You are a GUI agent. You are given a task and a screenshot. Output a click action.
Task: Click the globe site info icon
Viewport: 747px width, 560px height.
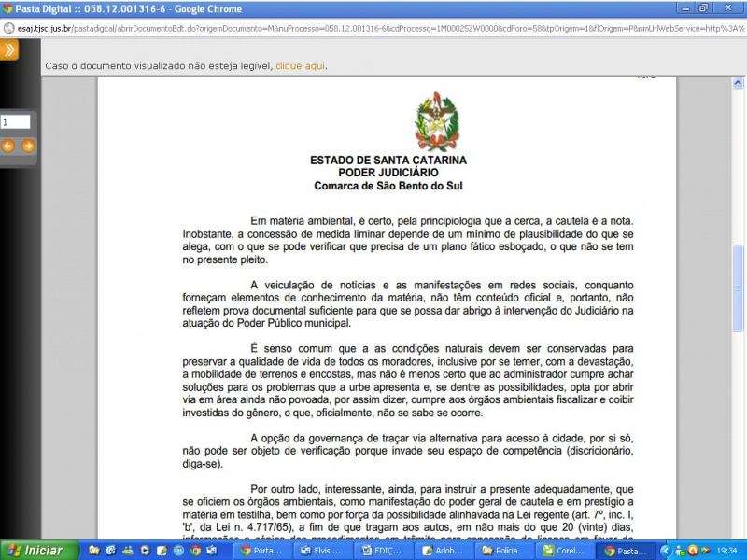8,28
